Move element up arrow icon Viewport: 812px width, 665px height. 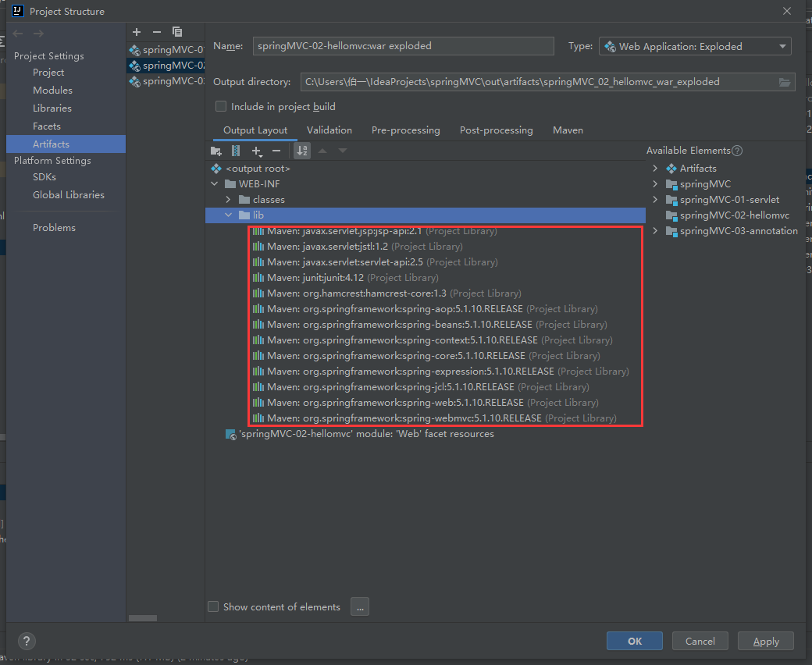pos(322,151)
